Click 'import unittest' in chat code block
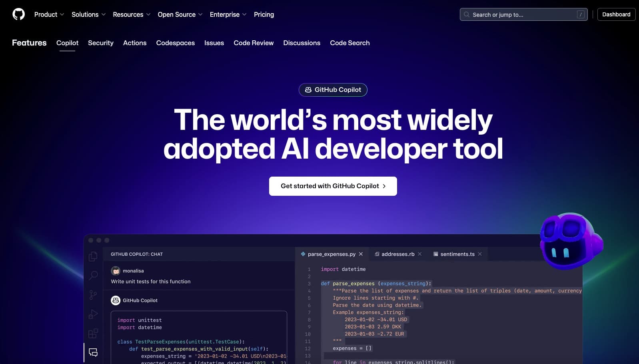The width and height of the screenshot is (639, 364). (x=140, y=320)
